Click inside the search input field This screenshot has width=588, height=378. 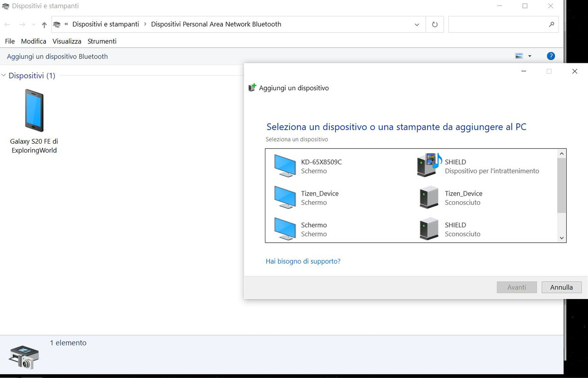498,25
